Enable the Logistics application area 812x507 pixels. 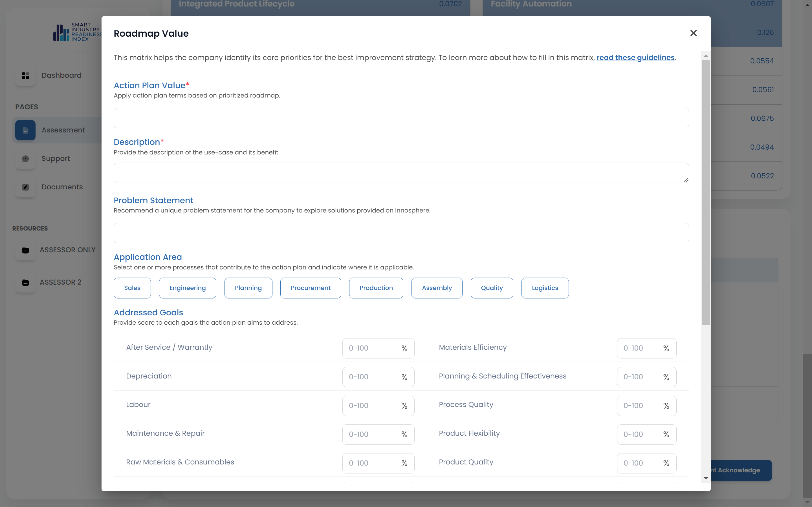point(545,288)
